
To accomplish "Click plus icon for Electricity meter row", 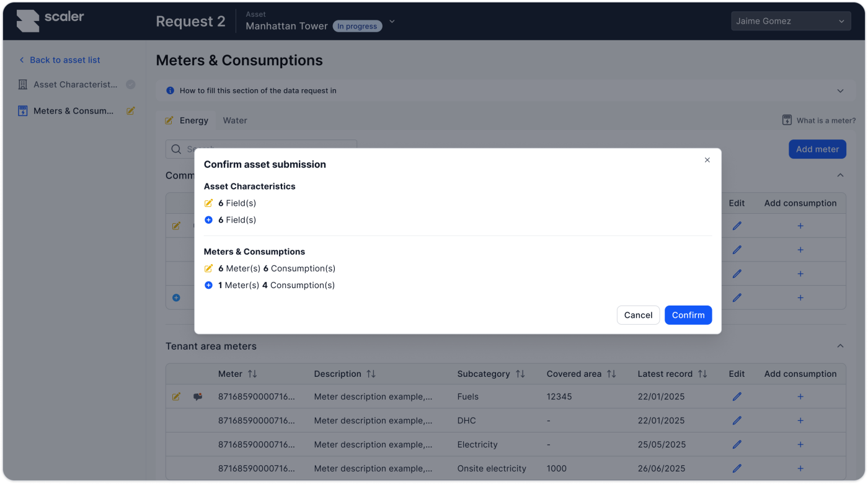I will [800, 444].
